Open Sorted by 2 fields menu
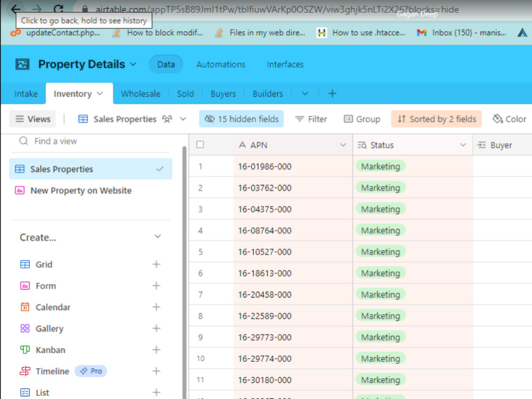The width and height of the screenshot is (532, 399). 436,119
